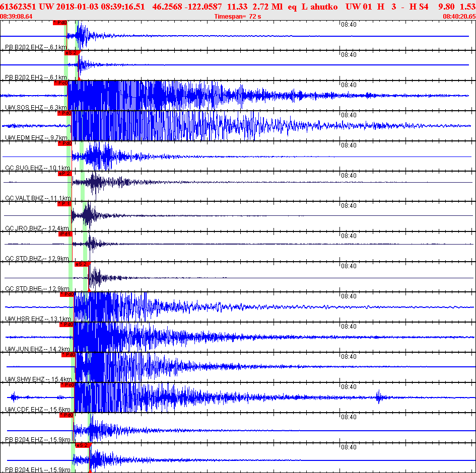Click the late noise burst on CDF EHZ trace

379,397
